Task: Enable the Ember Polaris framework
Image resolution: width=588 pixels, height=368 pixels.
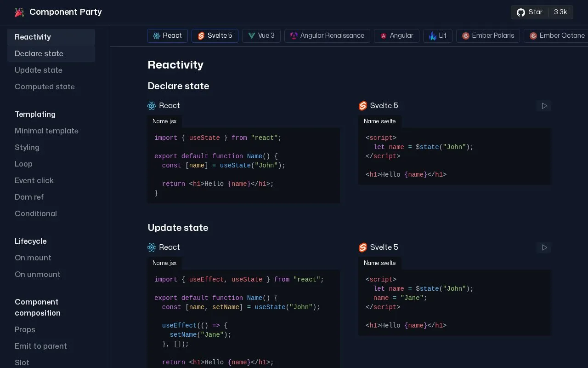Action: pos(488,36)
